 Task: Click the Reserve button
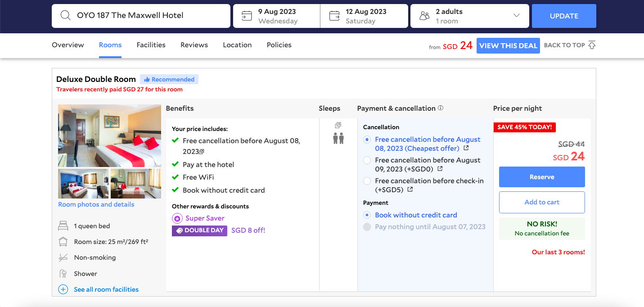(542, 177)
